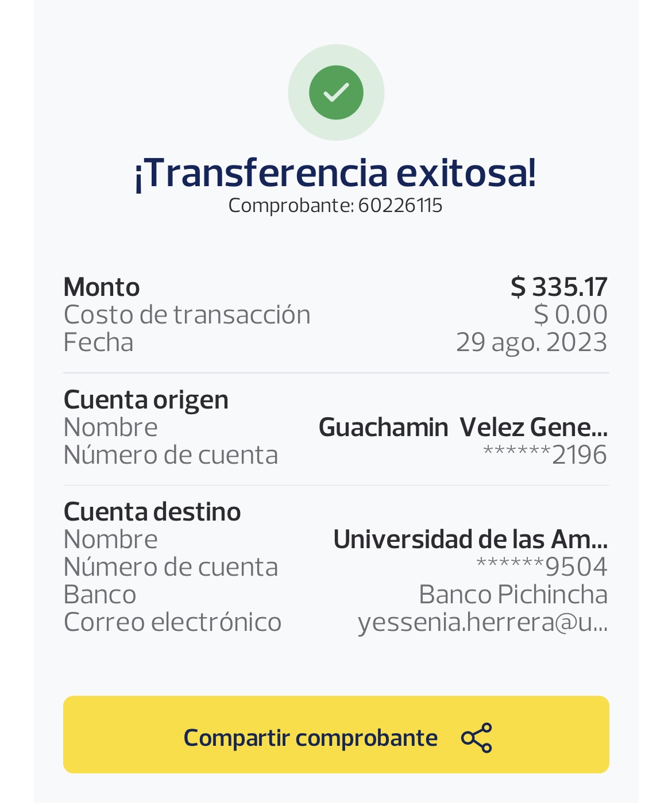Click the Fecha label

pos(98,342)
